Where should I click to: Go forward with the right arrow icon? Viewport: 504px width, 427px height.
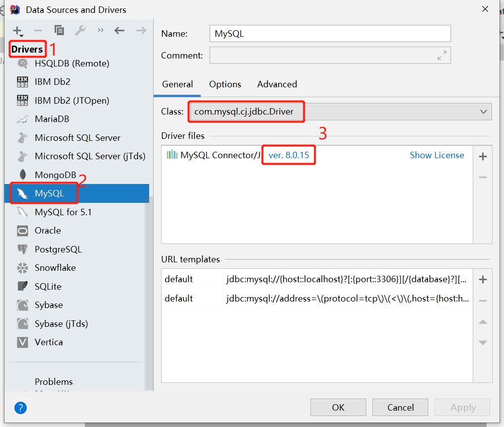pyautogui.click(x=141, y=31)
